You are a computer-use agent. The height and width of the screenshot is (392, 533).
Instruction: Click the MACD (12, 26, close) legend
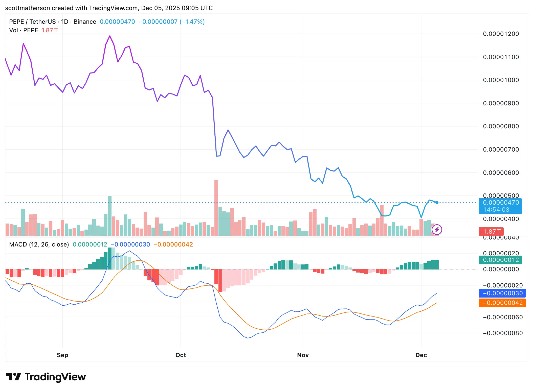point(39,244)
